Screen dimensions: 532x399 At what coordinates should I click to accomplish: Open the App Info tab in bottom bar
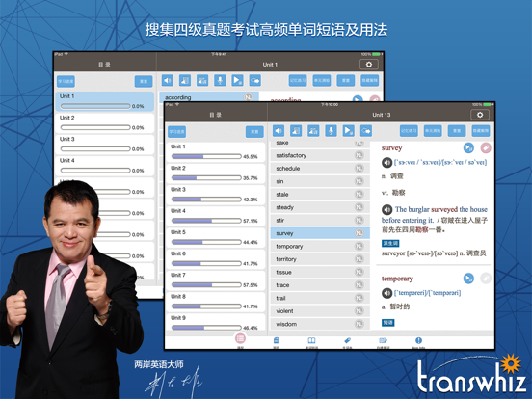(x=418, y=342)
